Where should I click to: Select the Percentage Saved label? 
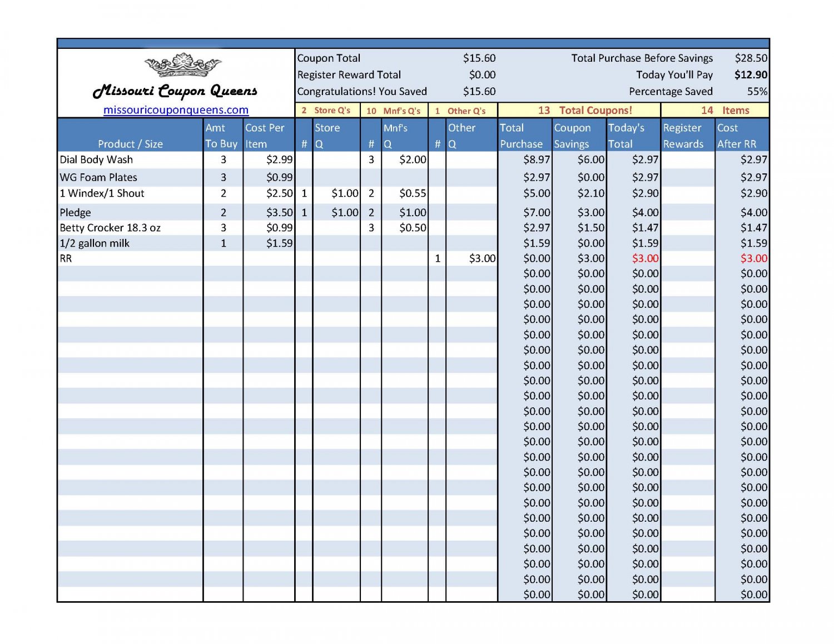[x=671, y=91]
